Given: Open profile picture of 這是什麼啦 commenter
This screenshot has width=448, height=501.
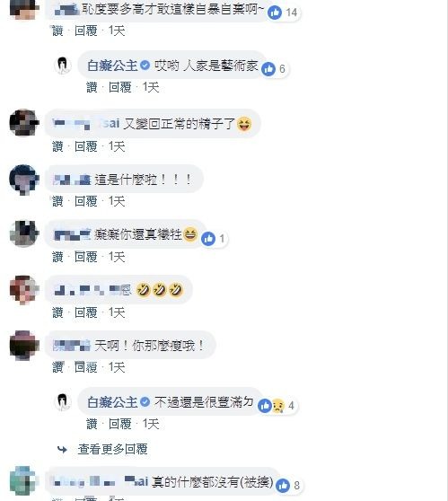Looking at the screenshot, I should pos(24,179).
